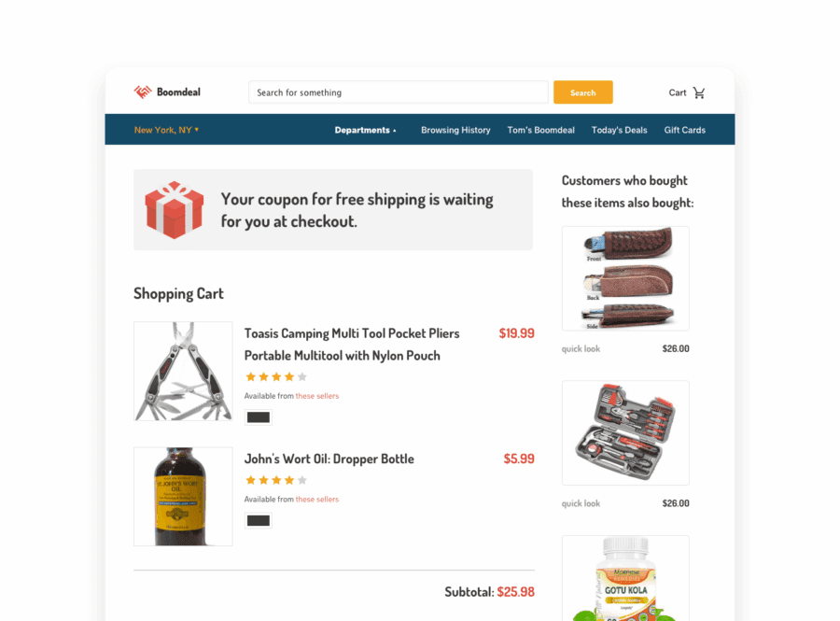Select black color swatch under Toasis pliers

point(259,417)
